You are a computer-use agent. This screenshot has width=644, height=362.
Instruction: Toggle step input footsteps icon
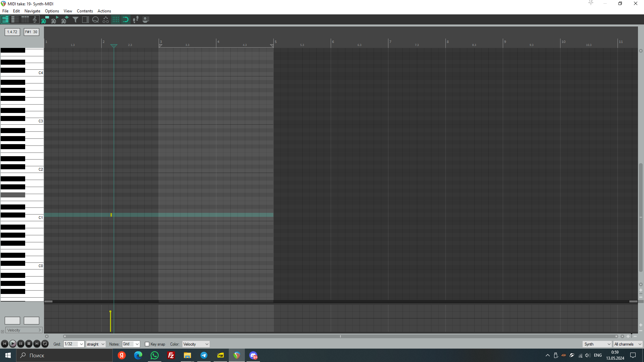136,19
